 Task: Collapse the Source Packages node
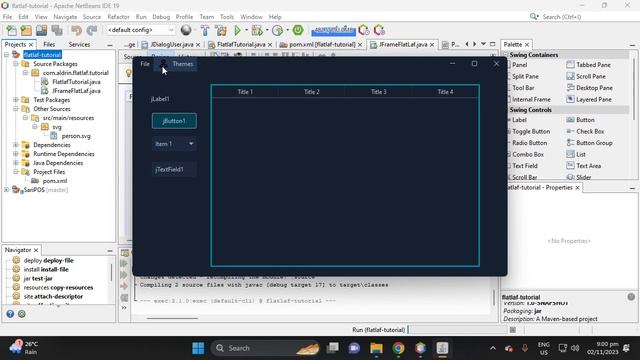[16, 64]
